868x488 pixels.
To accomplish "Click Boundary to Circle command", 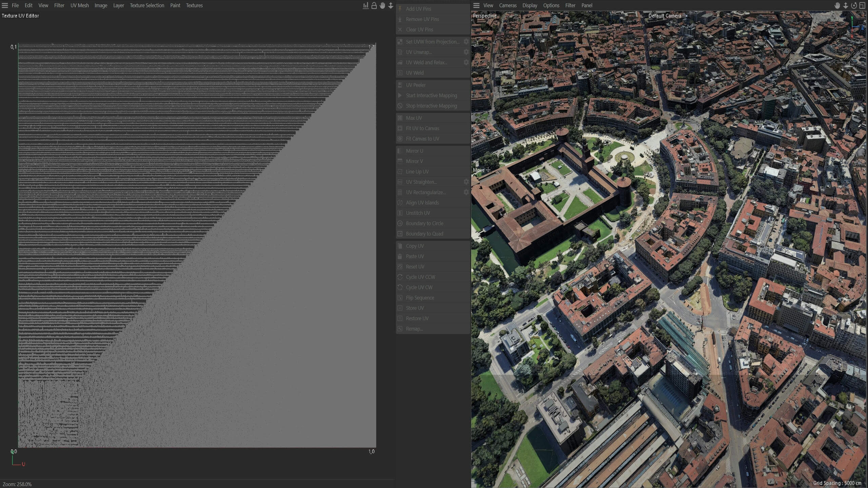I will click(433, 223).
